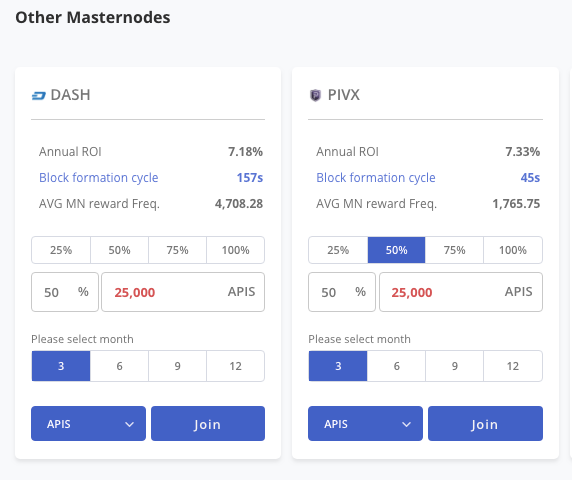Viewport: 572px width, 480px height.
Task: Click the PIVX 45s cycle value
Action: click(530, 178)
